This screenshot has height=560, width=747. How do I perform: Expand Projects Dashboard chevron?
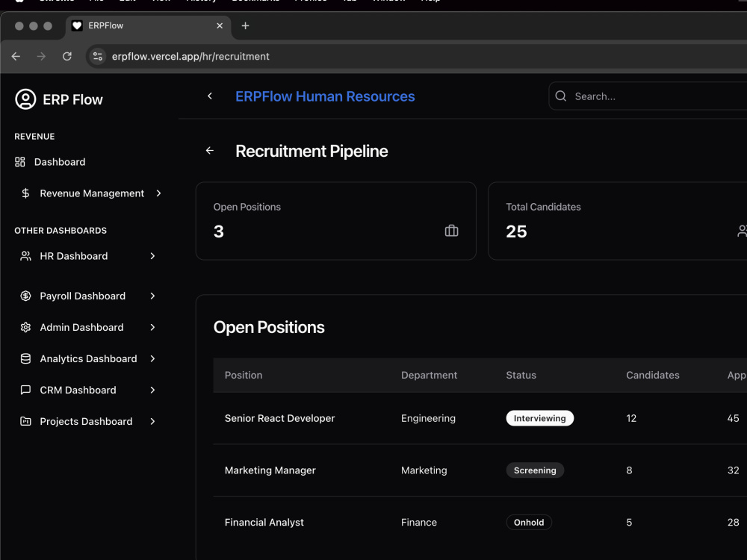tap(152, 421)
